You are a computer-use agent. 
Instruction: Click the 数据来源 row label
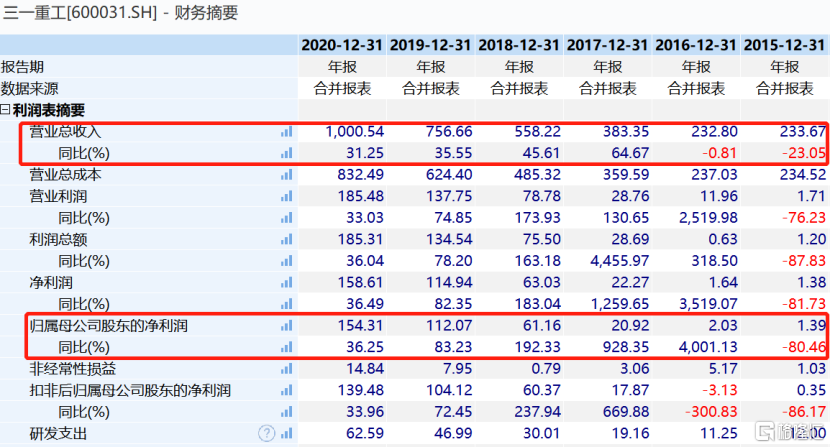pos(30,89)
